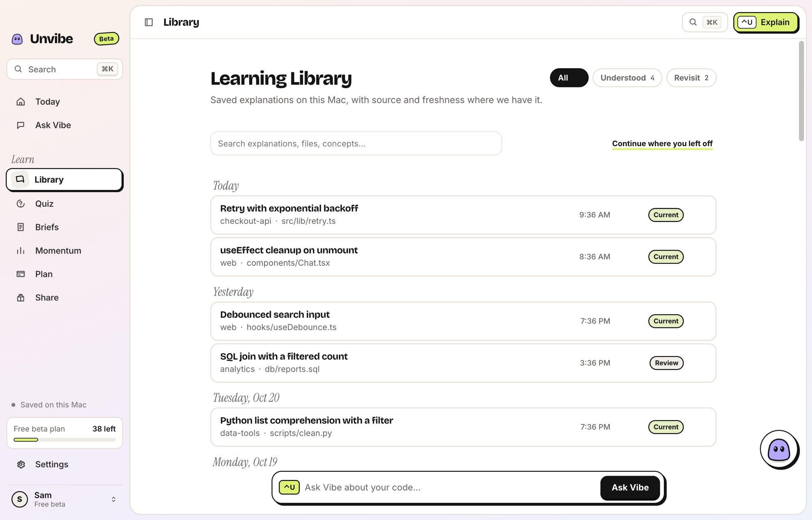This screenshot has height=520, width=812.
Task: Focus the Ask Vibe about your code field
Action: [450, 488]
